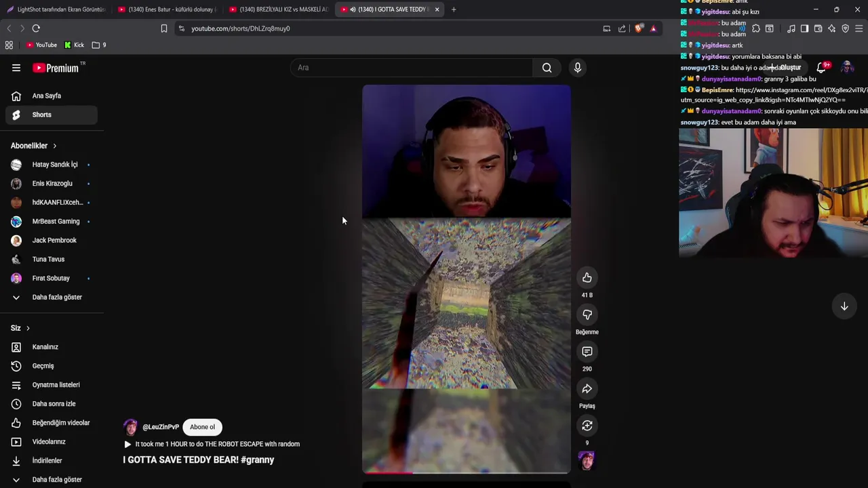Switch to BREZİLYALI KIZ vs MASKELİ tab
Viewport: 868px width, 488px height.
tap(279, 9)
